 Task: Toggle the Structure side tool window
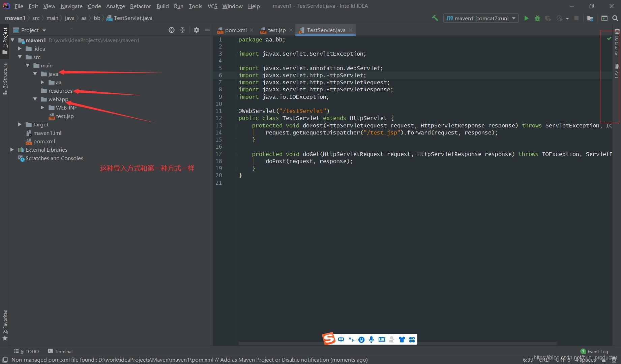[x=5, y=78]
